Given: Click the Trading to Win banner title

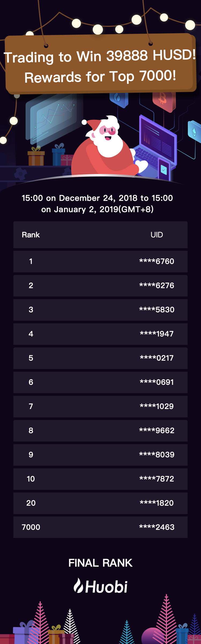Looking at the screenshot, I should [x=100, y=66].
